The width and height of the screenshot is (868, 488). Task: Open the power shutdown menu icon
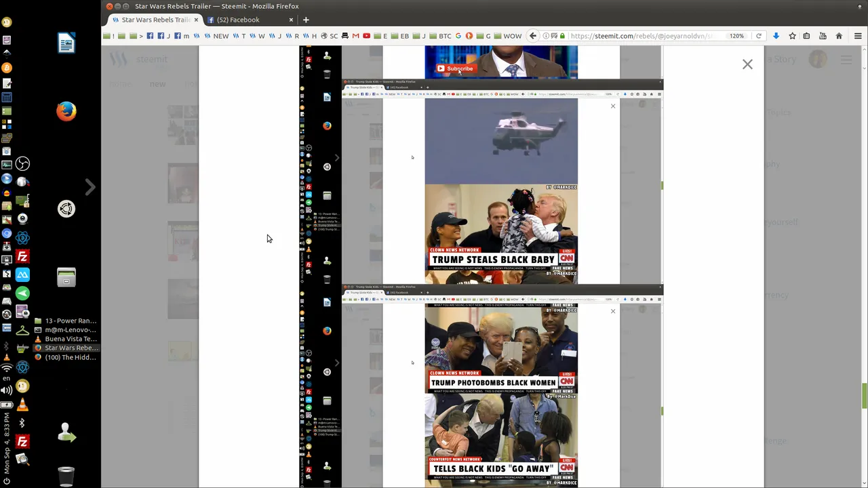(7, 482)
